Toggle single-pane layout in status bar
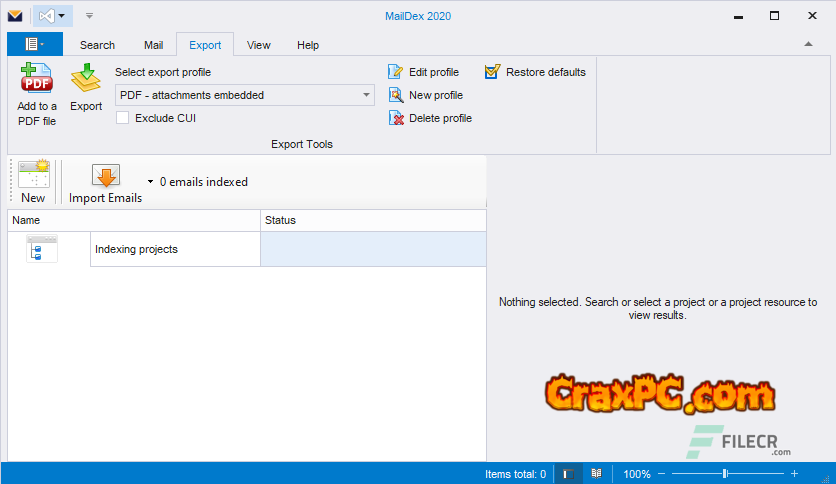This screenshot has height=484, width=836. point(566,474)
